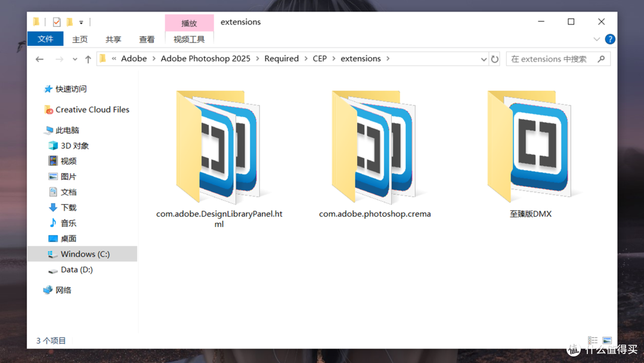Select the 至臻版DMX folder name label
The height and width of the screenshot is (363, 644).
coord(530,214)
